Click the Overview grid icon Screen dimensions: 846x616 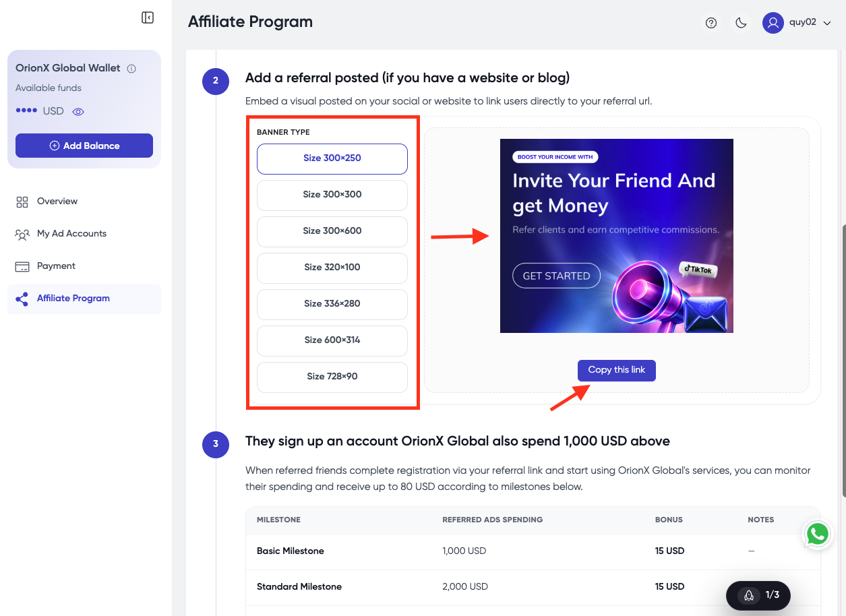[22, 202]
